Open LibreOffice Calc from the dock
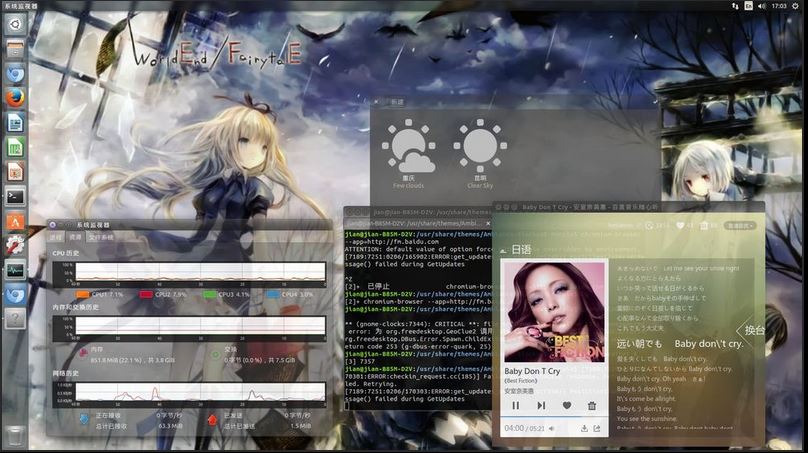This screenshot has width=808, height=453. [x=15, y=147]
